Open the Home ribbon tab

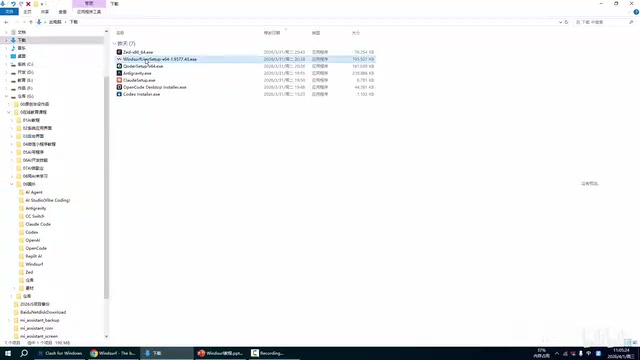[27, 12]
